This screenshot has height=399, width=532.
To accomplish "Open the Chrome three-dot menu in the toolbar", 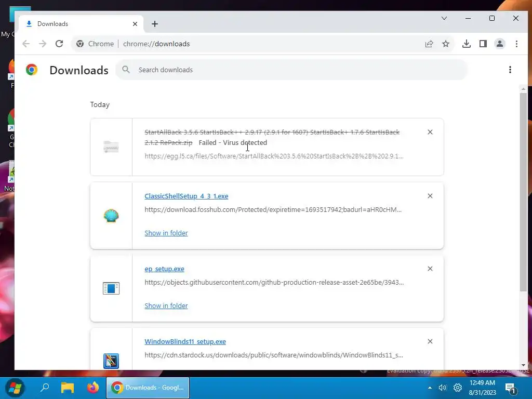I will (516, 44).
